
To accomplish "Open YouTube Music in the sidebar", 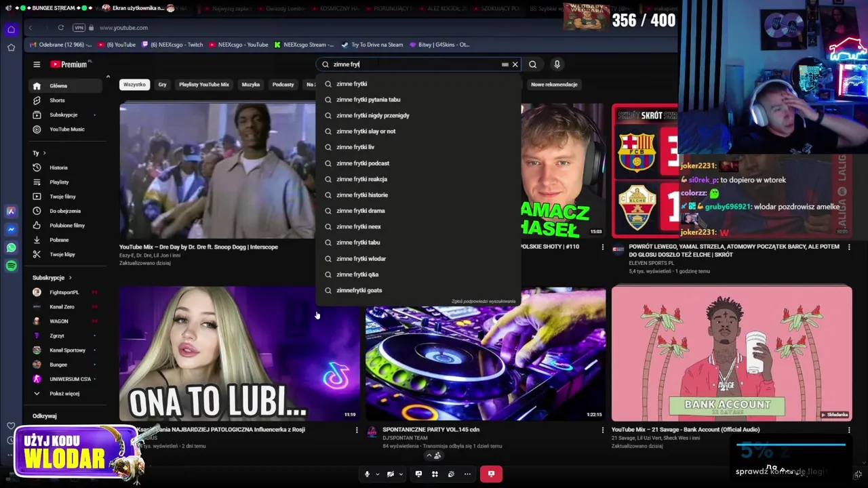I will pos(64,129).
